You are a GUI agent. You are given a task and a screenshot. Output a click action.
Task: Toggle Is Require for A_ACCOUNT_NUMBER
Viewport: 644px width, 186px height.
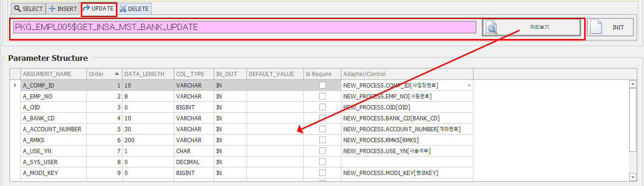pyautogui.click(x=322, y=129)
